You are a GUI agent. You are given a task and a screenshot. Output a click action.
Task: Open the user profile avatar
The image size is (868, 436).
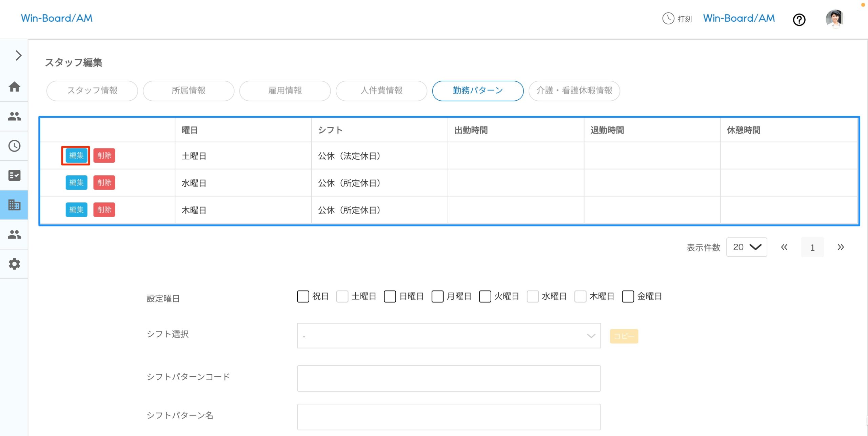pyautogui.click(x=834, y=19)
